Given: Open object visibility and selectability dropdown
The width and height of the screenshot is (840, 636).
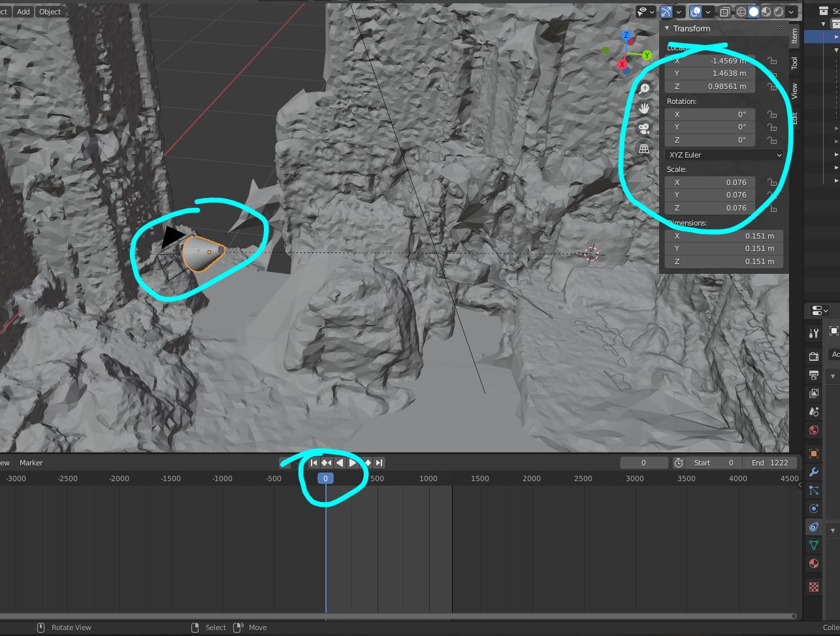Looking at the screenshot, I should [647, 12].
